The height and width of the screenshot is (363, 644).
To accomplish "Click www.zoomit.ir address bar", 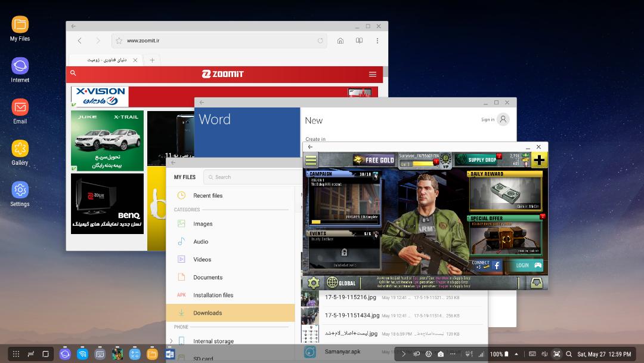I will click(219, 41).
